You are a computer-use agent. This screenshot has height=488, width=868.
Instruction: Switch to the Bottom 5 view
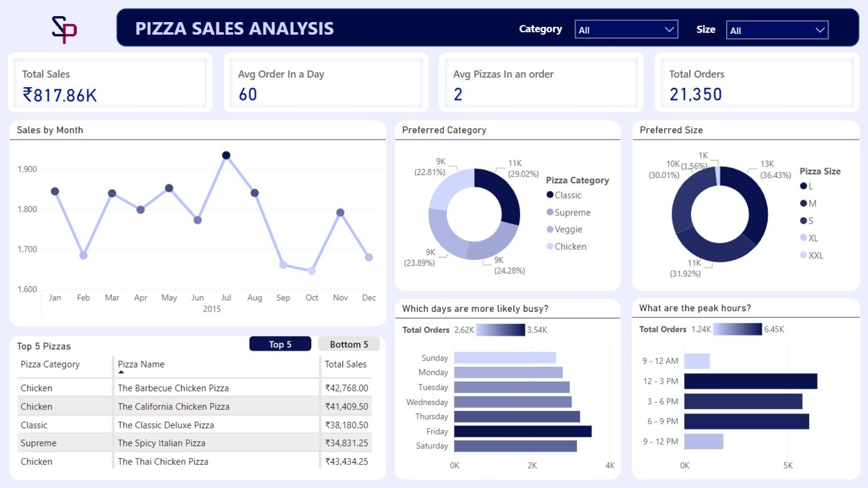click(x=349, y=344)
